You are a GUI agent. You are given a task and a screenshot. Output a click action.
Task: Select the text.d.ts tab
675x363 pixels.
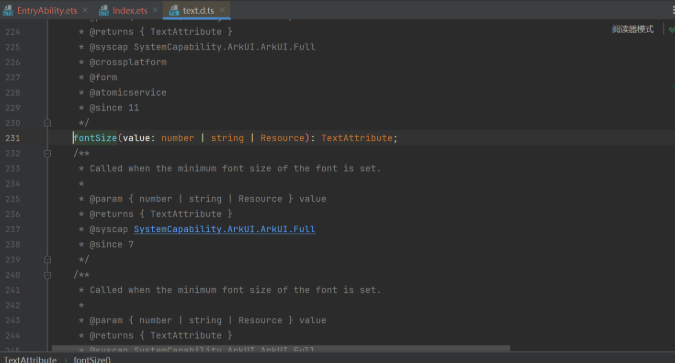[x=198, y=10]
